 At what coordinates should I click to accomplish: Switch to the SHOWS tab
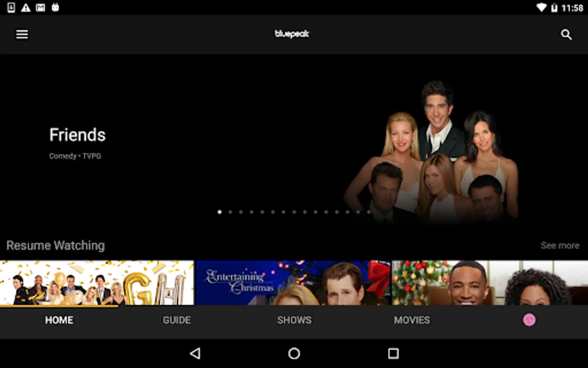click(294, 320)
